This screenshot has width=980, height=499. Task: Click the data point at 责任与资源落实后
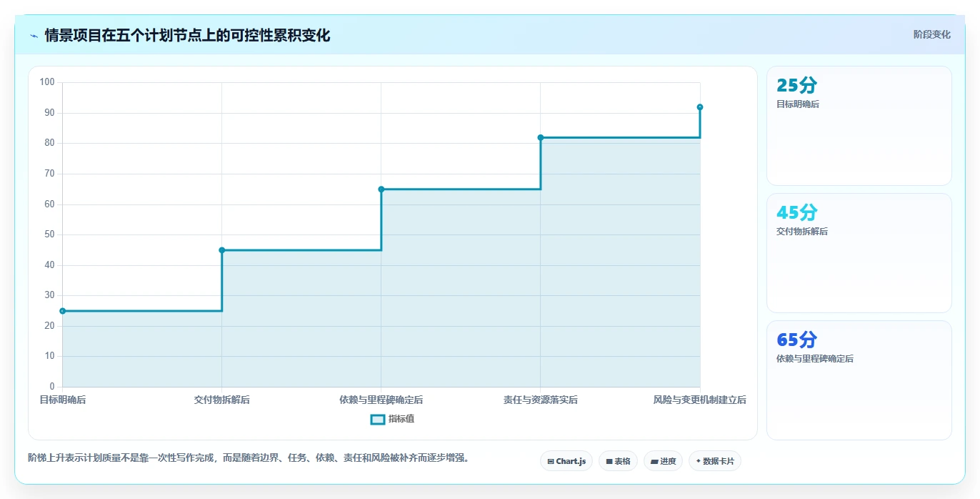tap(541, 137)
